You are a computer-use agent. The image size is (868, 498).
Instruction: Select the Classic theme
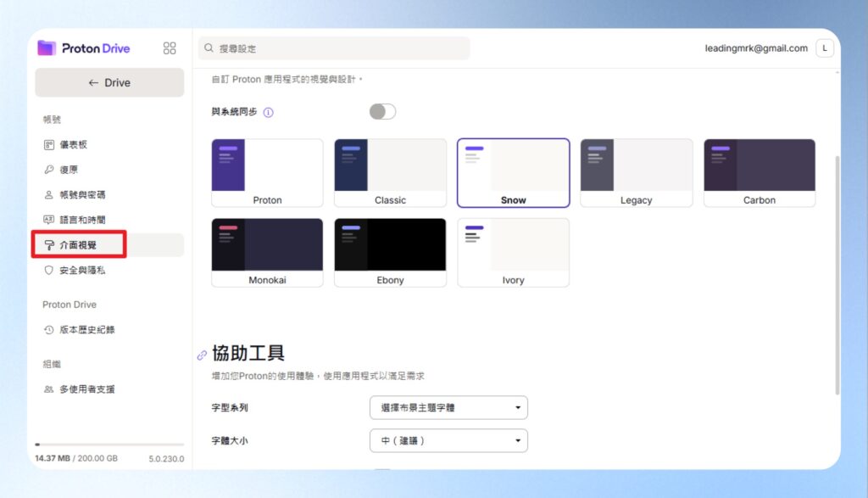coord(390,173)
